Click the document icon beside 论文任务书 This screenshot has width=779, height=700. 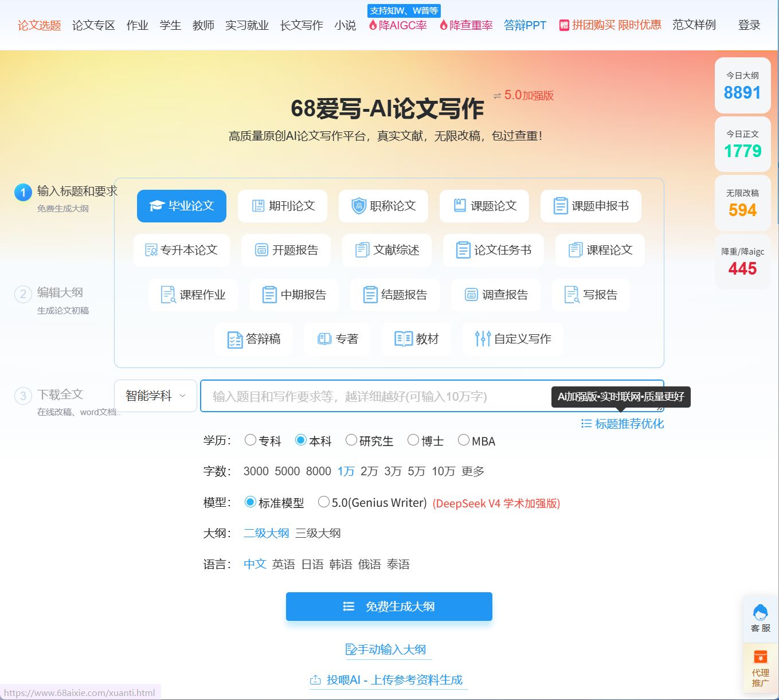[463, 250]
